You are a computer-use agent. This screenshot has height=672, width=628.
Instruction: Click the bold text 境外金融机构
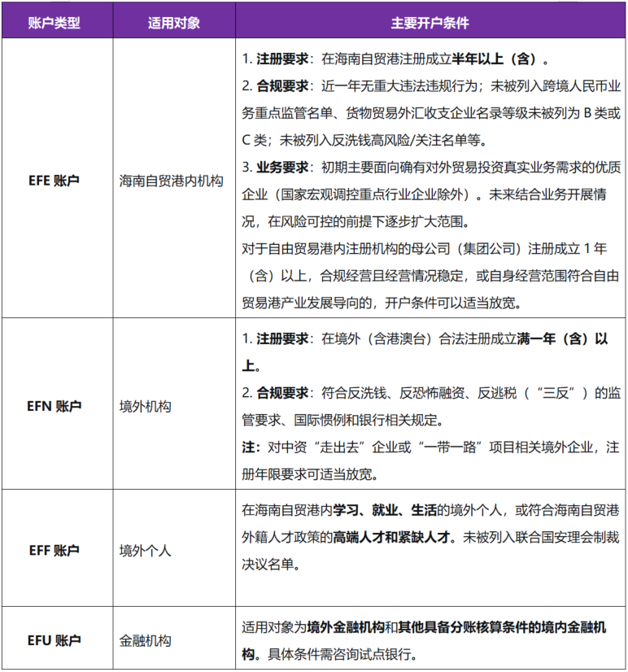click(x=345, y=628)
